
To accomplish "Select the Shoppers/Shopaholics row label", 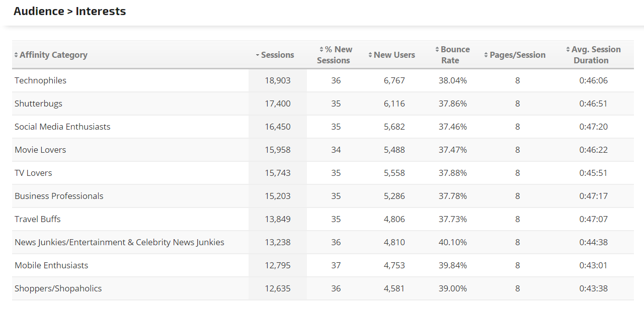I will [58, 288].
